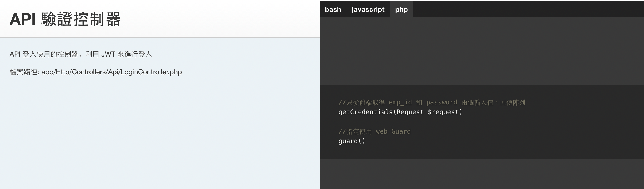This screenshot has width=644, height=189.
Task: Switch to the javascript tab
Action: click(368, 9)
